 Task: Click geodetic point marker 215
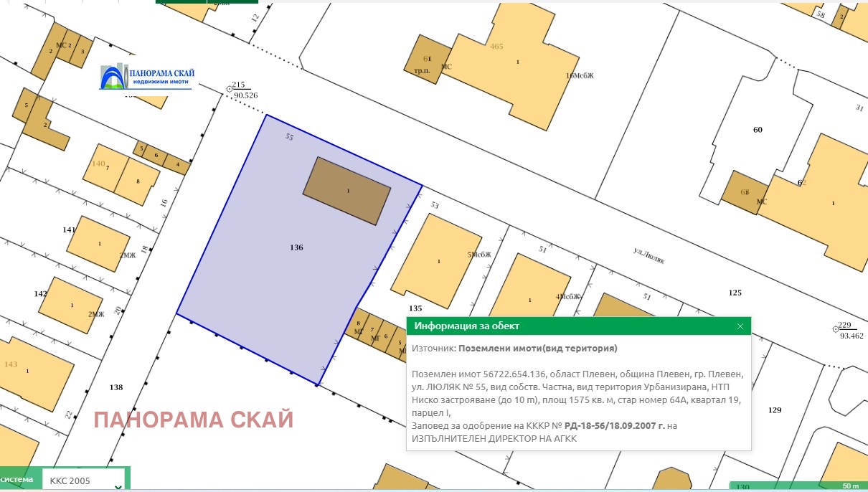pos(230,89)
